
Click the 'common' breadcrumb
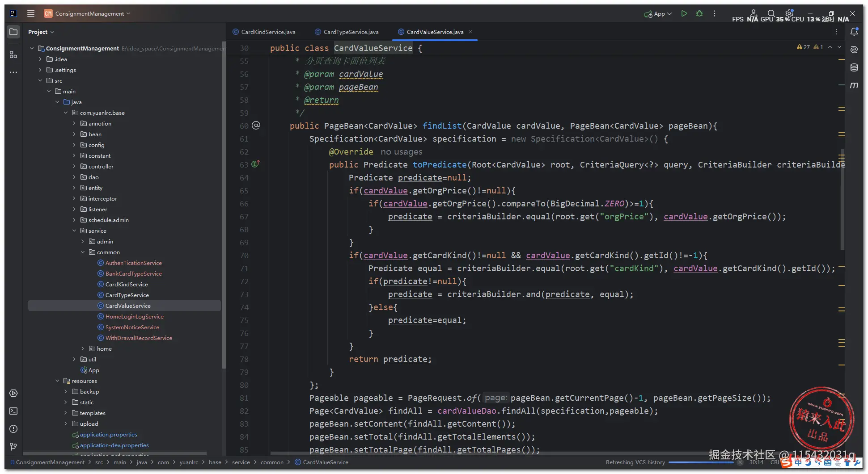tap(272, 462)
